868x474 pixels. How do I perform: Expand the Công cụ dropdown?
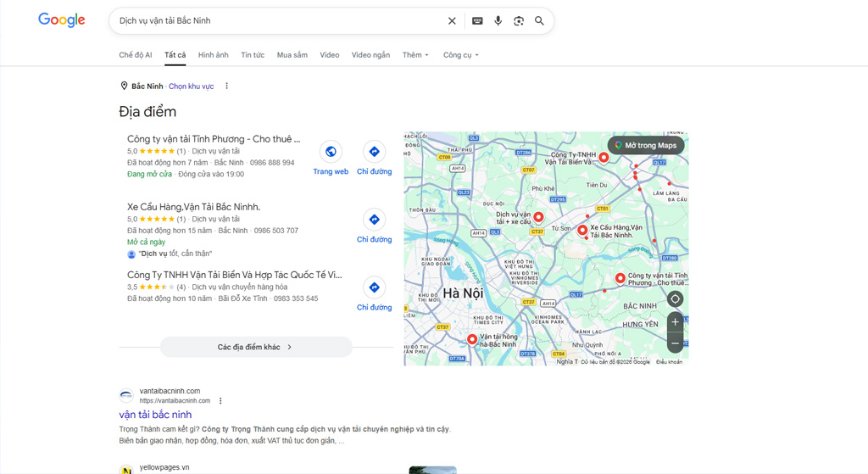point(460,55)
